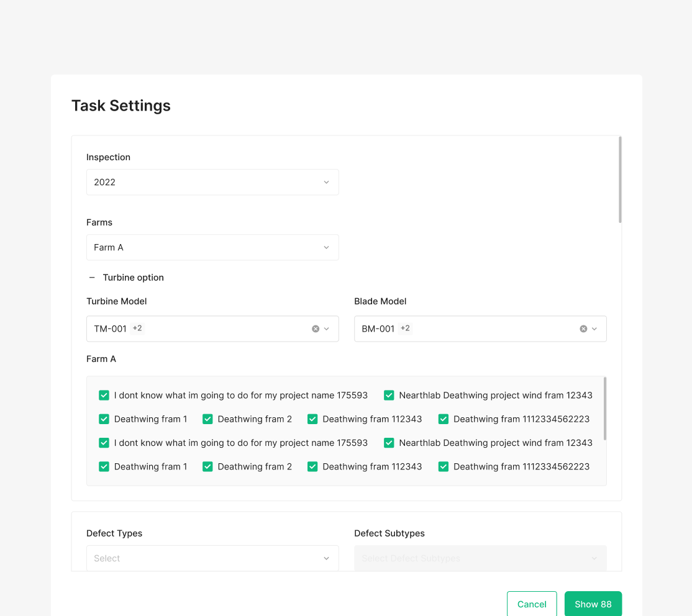Open the Farms dropdown showing Farm A
Image resolution: width=692 pixels, height=616 pixels.
tap(212, 247)
